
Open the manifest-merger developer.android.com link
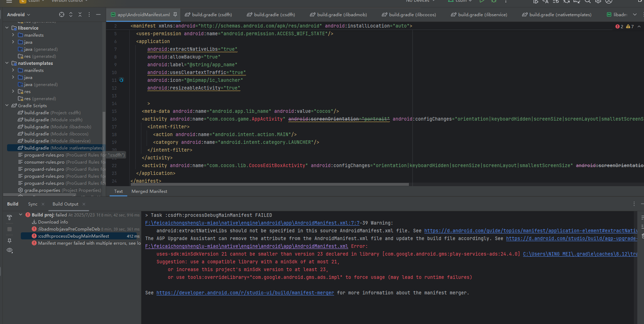coord(245,293)
